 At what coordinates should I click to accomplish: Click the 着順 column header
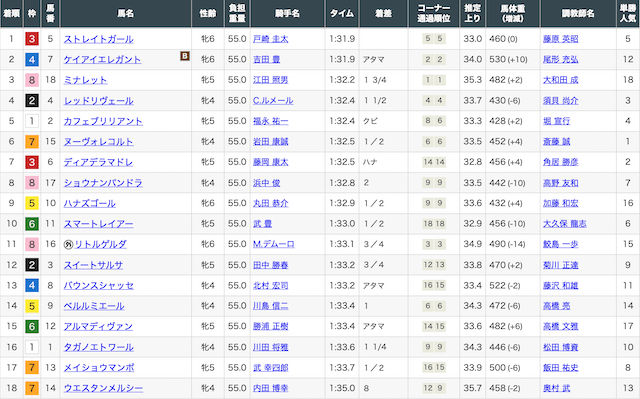coord(11,13)
